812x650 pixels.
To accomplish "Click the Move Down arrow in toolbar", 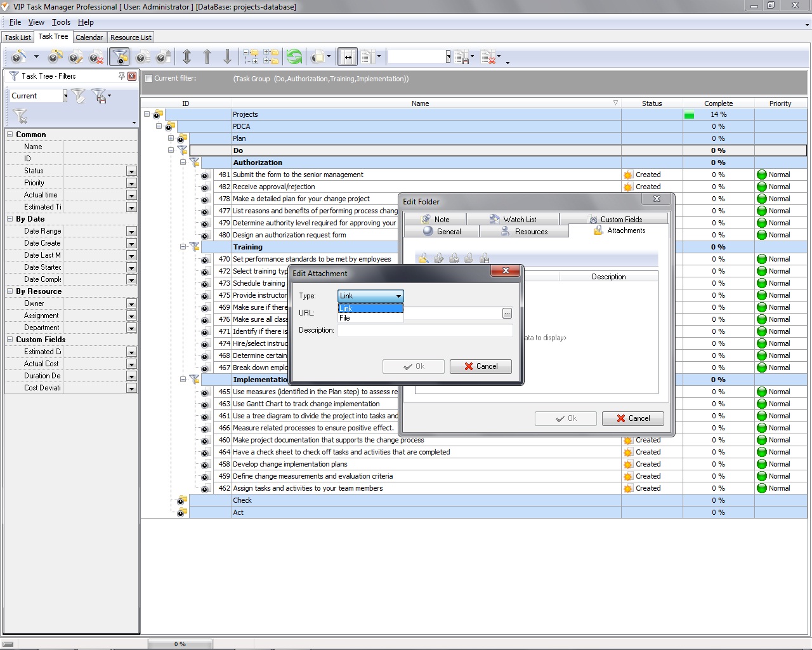I will (x=227, y=57).
